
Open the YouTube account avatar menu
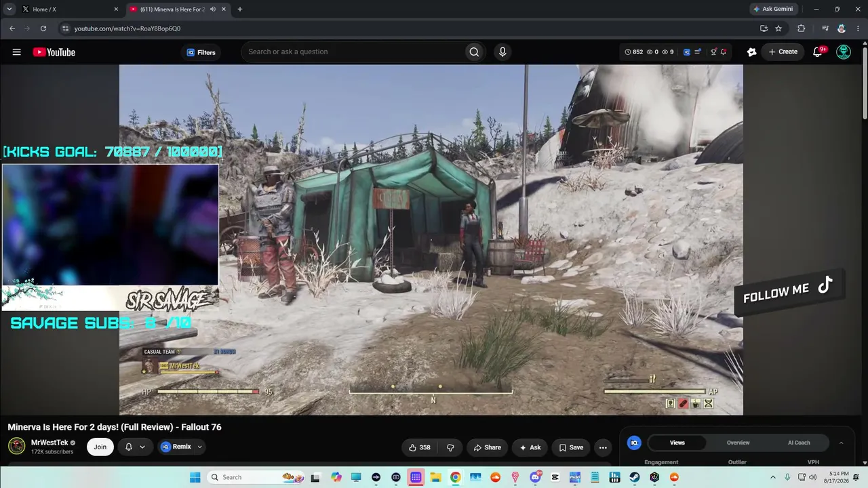844,52
